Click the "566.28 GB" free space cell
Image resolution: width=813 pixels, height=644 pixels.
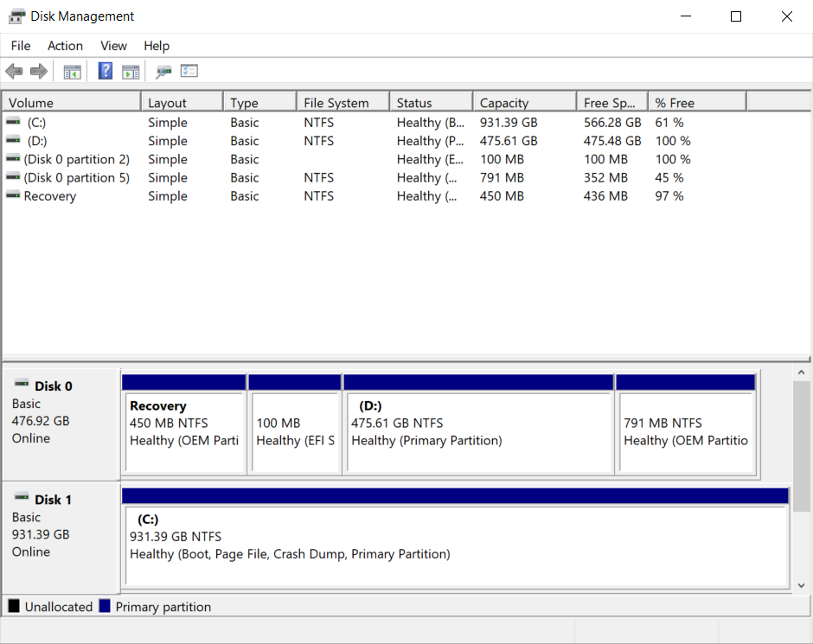point(612,122)
